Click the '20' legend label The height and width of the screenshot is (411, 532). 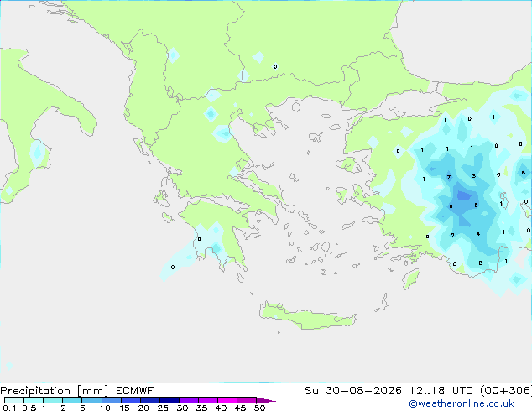coord(143,408)
